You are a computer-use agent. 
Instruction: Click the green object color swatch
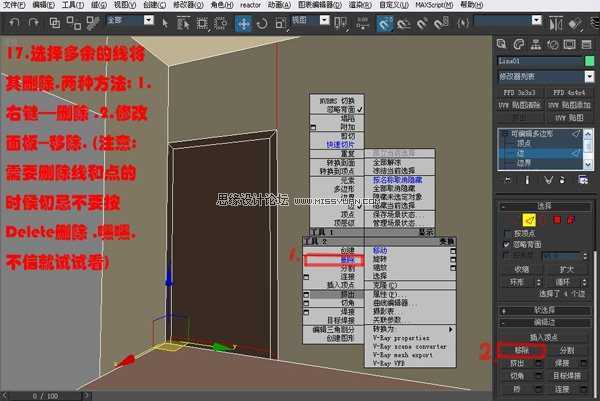pos(589,61)
